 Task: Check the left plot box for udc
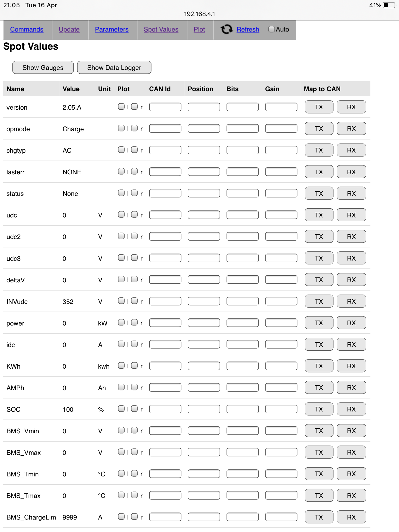[x=121, y=214]
